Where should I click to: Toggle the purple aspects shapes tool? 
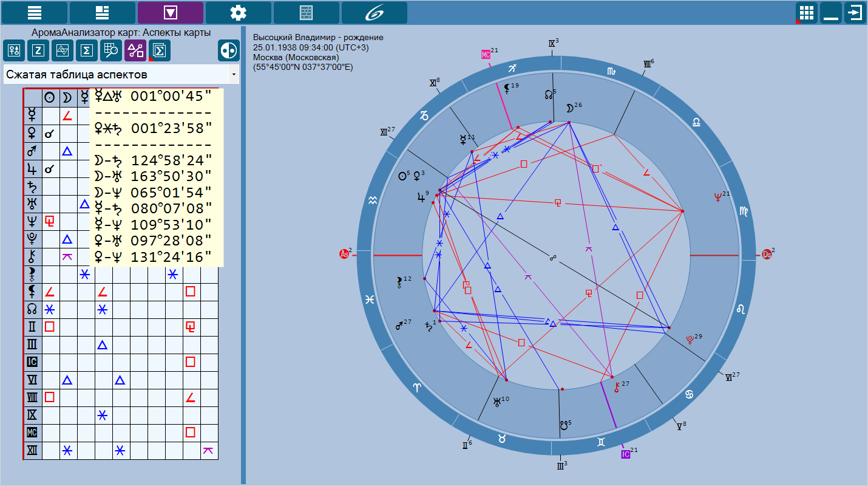(135, 51)
